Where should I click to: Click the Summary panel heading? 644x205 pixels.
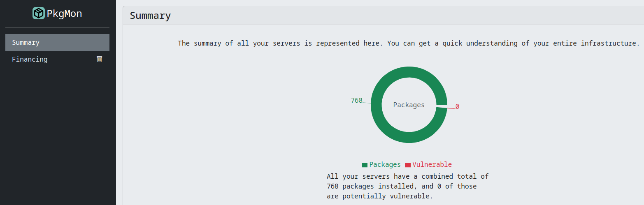(x=150, y=16)
